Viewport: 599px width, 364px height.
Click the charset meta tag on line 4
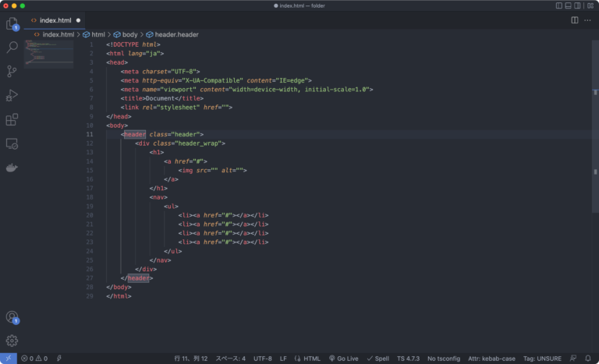[161, 72]
